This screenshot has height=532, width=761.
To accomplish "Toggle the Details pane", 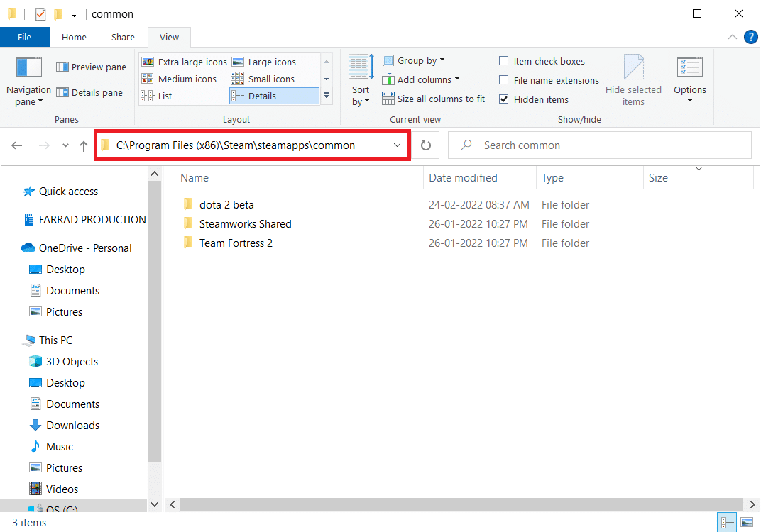I will tap(89, 92).
